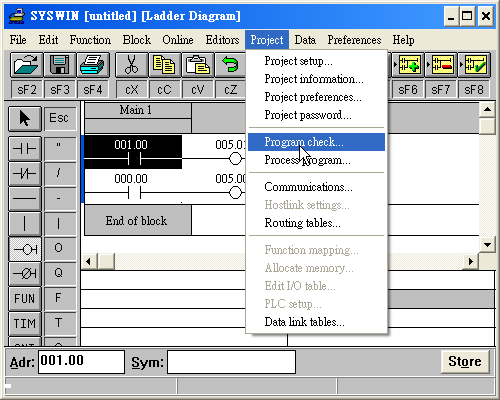Click the Sym symbol input field
Screen dimensions: 500x400
[231, 362]
